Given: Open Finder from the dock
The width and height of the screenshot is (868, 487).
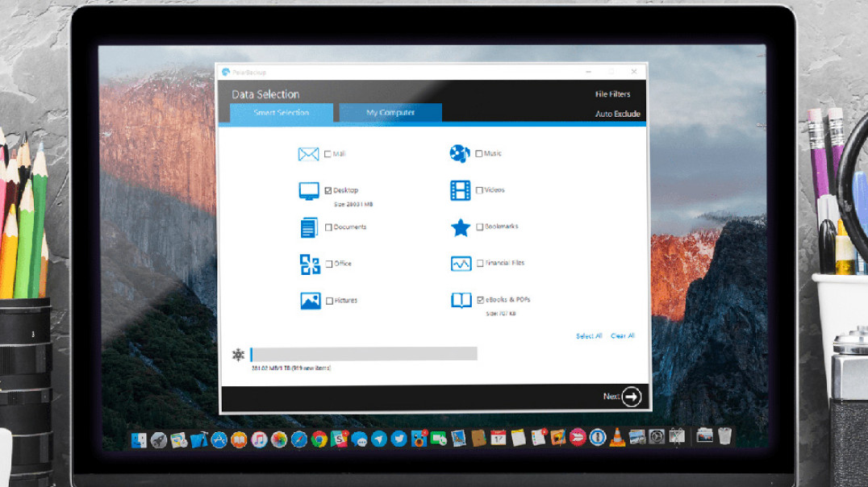Looking at the screenshot, I should pos(139,440).
